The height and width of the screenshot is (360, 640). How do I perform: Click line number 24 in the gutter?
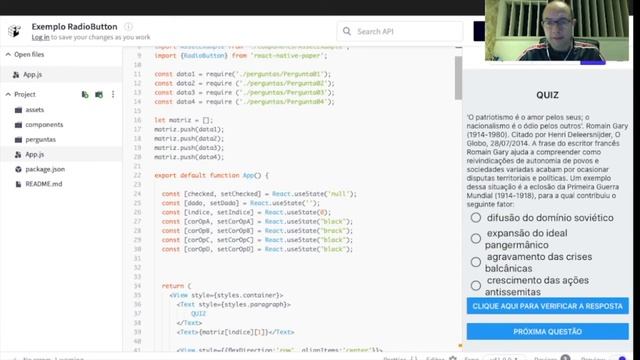(137, 194)
